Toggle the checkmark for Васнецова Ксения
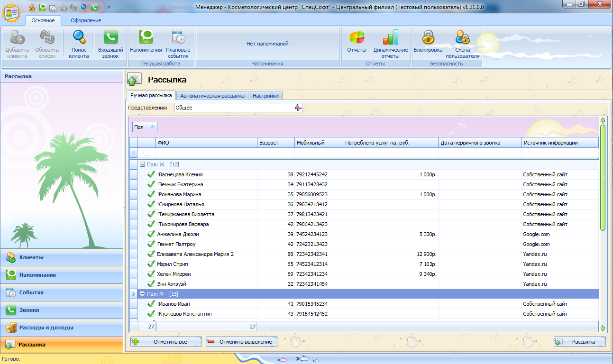613x364 pixels. 151,174
